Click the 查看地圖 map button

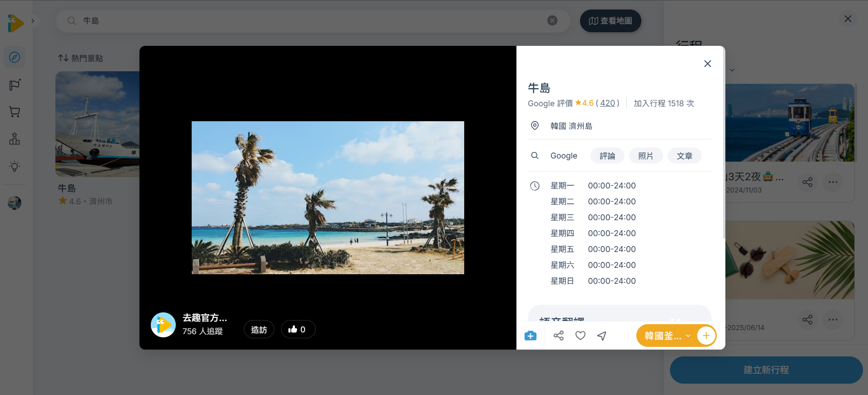(610, 21)
